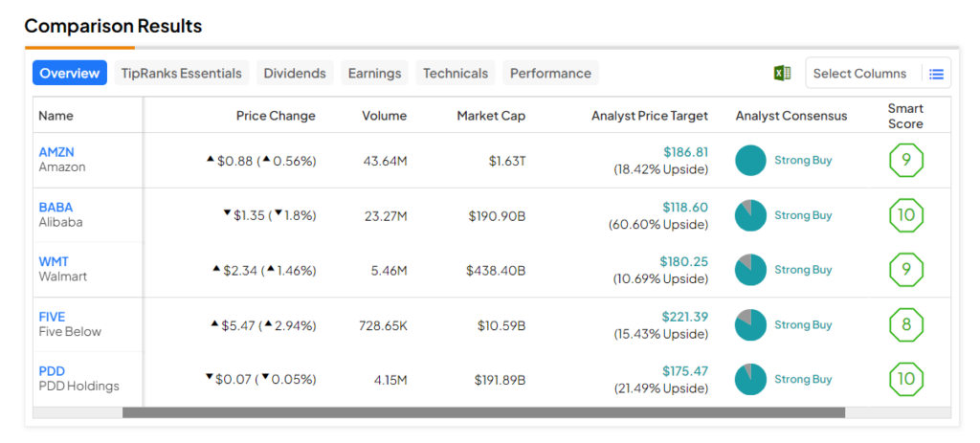Sort by Market Cap column header
980x443 pixels.
pos(491,116)
